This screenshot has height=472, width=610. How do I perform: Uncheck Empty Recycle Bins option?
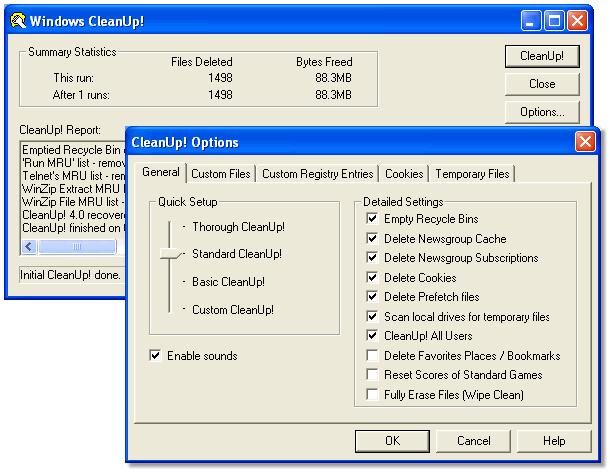coord(373,219)
